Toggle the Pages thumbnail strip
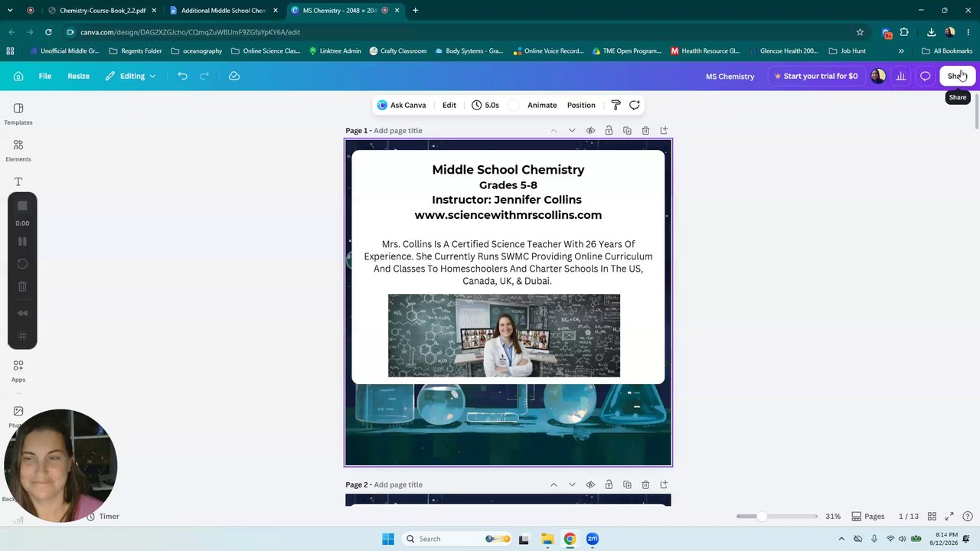Screen dimensions: 980x551 (x=868, y=517)
